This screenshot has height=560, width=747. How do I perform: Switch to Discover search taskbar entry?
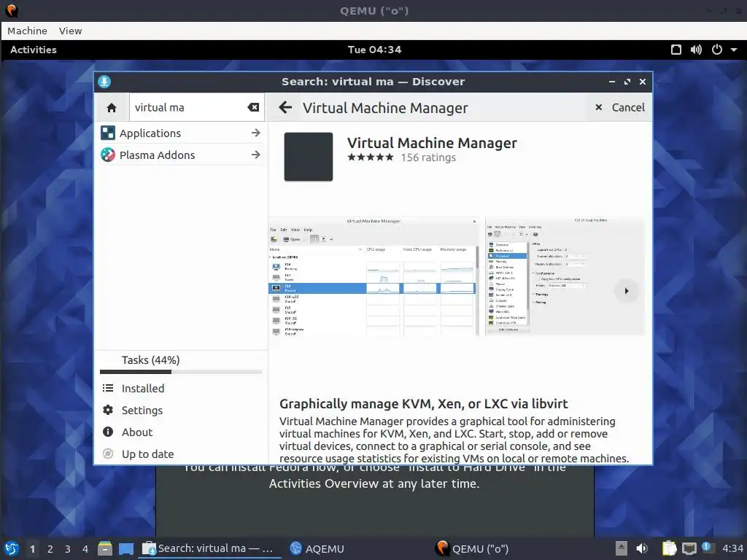point(209,548)
